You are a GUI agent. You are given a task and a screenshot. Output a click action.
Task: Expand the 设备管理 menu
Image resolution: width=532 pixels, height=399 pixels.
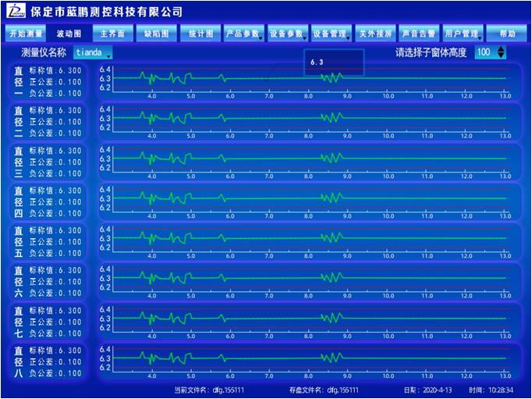pos(331,34)
